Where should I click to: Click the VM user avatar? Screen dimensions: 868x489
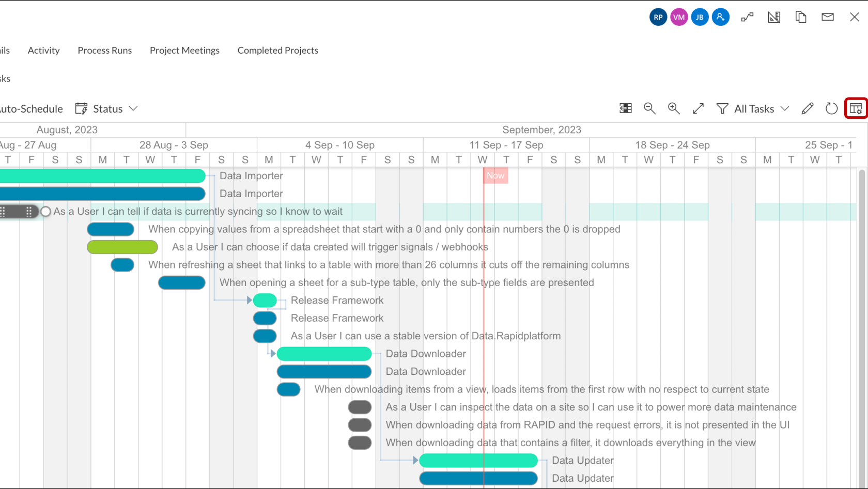(x=679, y=17)
